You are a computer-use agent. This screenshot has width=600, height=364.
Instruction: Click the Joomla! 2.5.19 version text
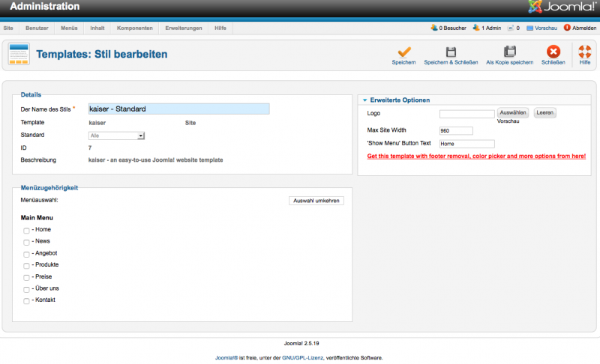tap(301, 343)
